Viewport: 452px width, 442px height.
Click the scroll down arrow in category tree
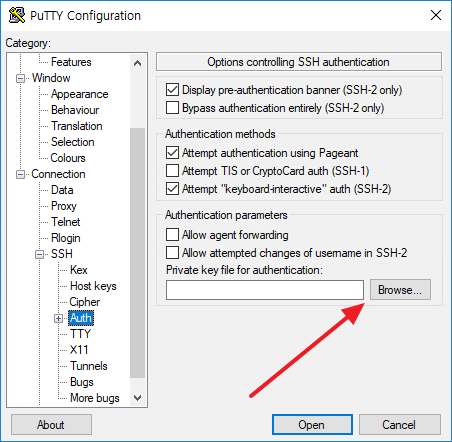[x=137, y=398]
